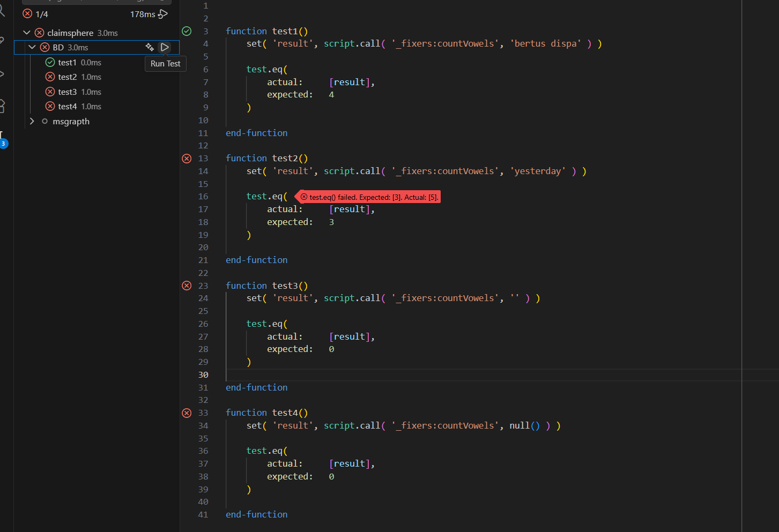Click the 'yesterday' string on line 14
The width and height of the screenshot is (779, 532).
coord(538,171)
